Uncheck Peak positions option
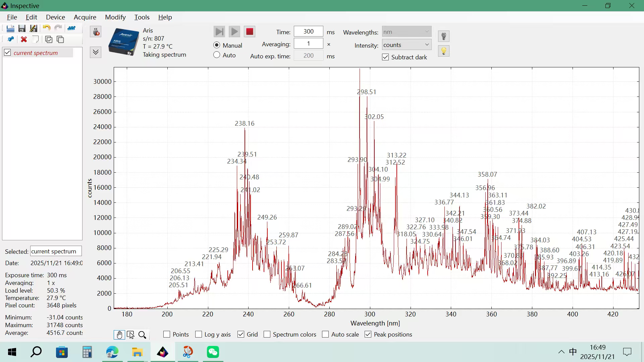This screenshot has height=362, width=644. pos(368,335)
